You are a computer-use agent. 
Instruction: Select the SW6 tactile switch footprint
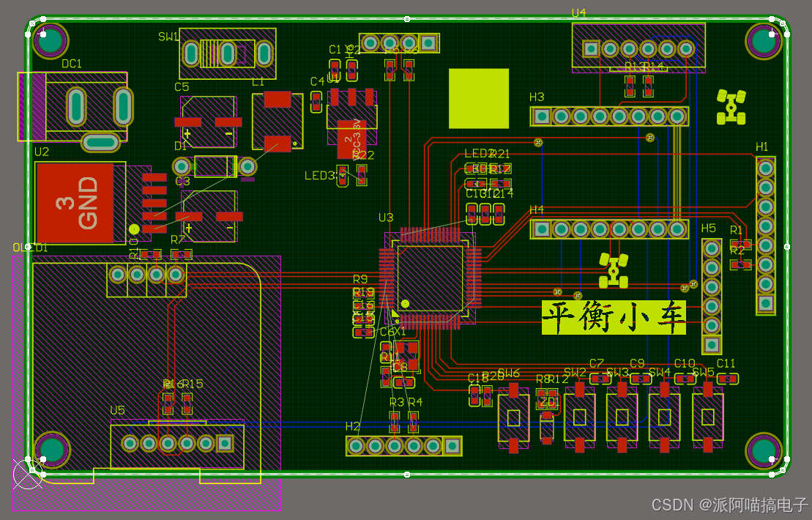513,418
